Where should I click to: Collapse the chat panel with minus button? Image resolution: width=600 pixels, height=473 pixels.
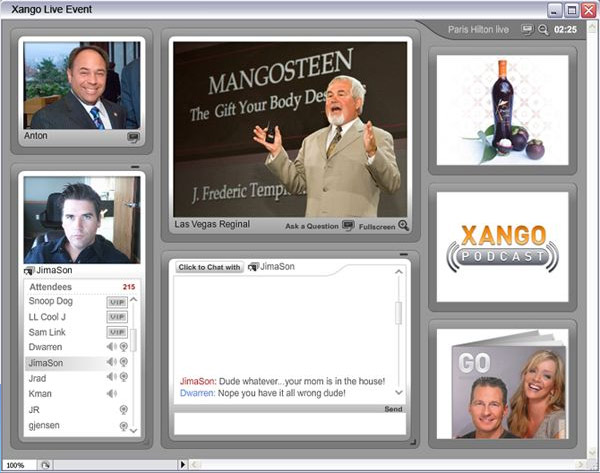coord(404,254)
